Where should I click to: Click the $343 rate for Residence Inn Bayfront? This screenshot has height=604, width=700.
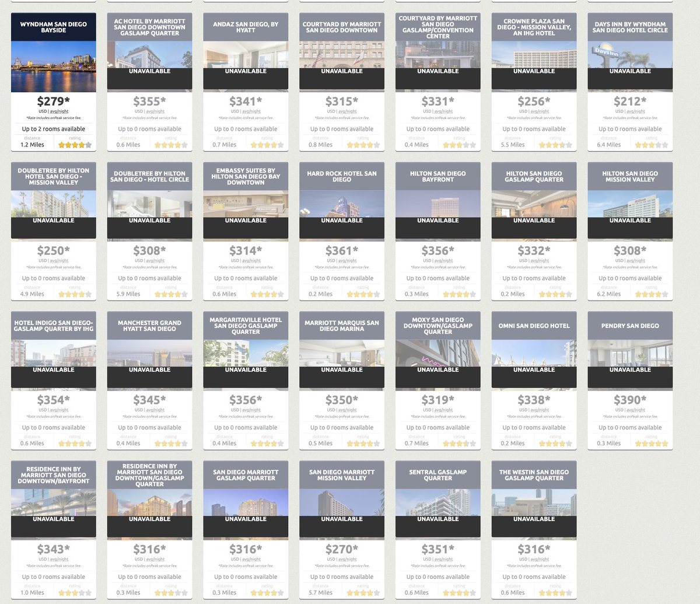coord(54,550)
